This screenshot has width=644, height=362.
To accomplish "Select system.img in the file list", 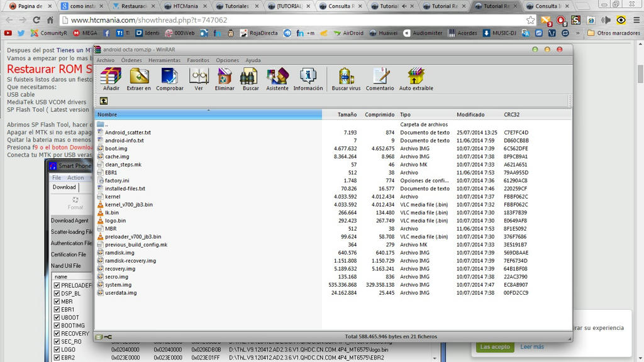I will 118,285.
